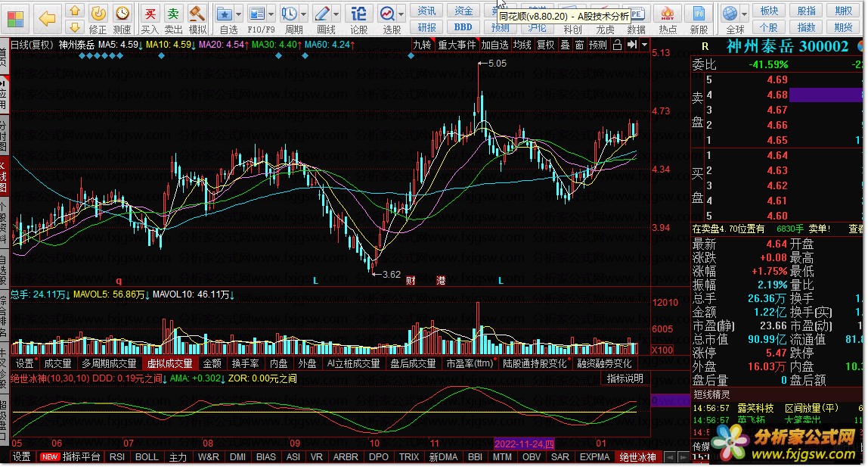Screen dimensions: 868x467
Task: Click the purple bar at sell price 4.68
Action: coord(826,95)
